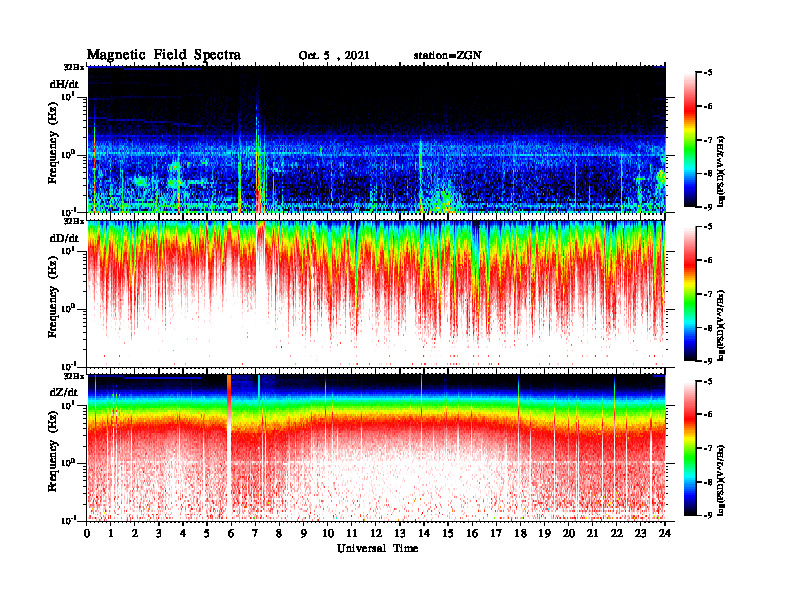Click hour 8 on the time axis
This screenshot has width=792, height=612.
click(279, 534)
